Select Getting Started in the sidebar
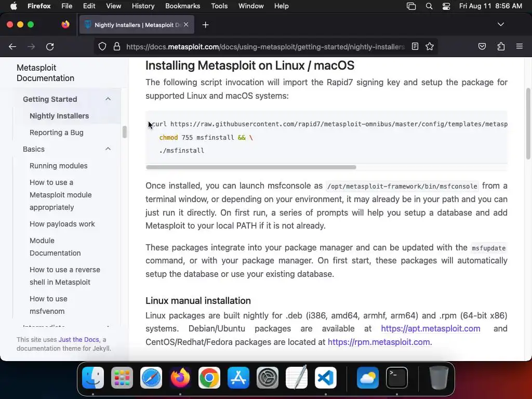The image size is (532, 399). tap(50, 99)
